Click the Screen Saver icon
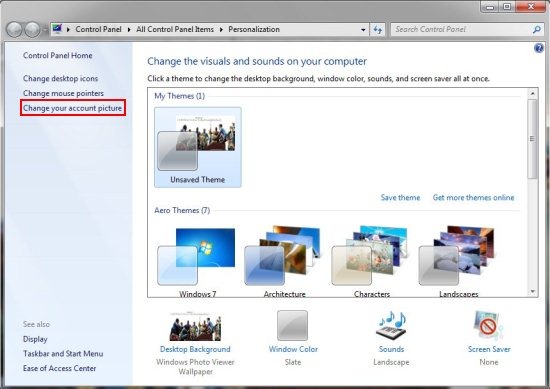This screenshot has height=389, width=550. pos(488,325)
